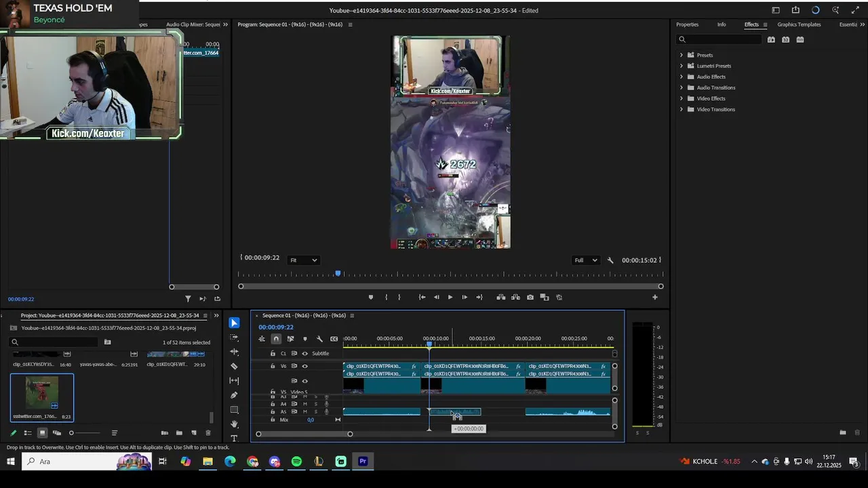This screenshot has height=488, width=868.
Task: Switch to the Properties tab
Action: [687, 24]
